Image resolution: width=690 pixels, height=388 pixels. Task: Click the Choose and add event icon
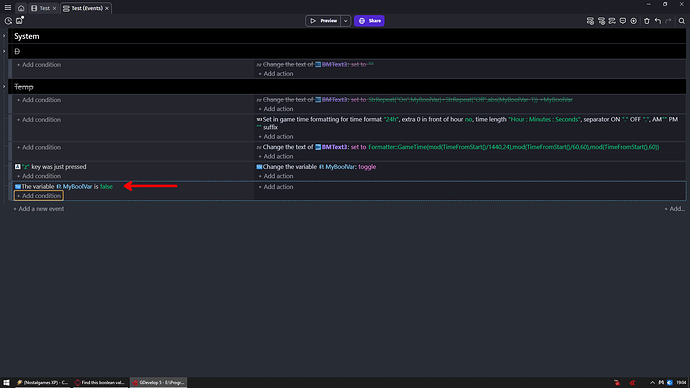[634, 21]
